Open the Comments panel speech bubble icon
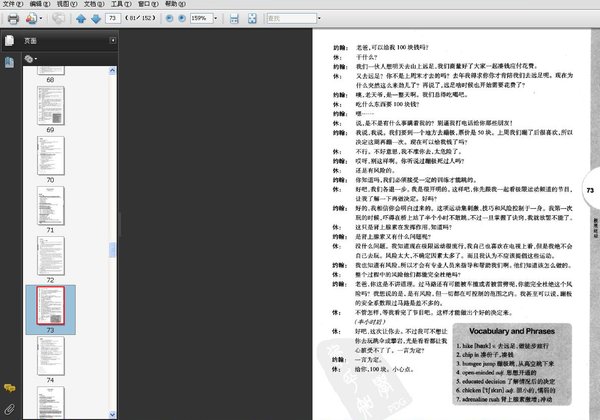 tap(10, 388)
